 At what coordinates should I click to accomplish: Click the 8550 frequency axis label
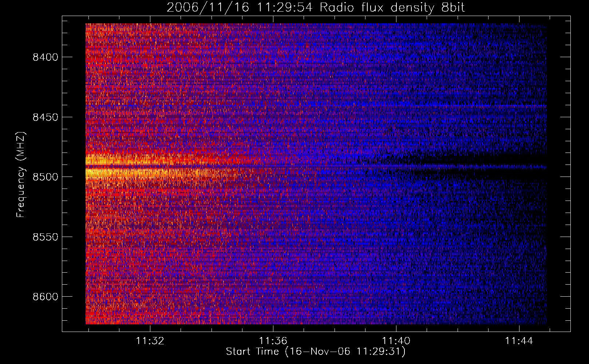[x=45, y=237]
